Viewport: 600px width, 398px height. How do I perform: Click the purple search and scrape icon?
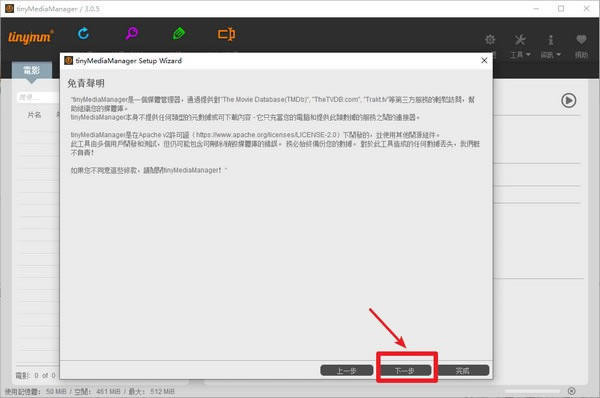coord(132,33)
